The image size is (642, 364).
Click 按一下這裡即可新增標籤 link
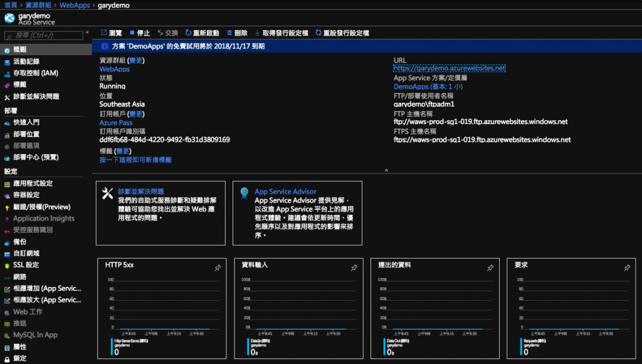tap(135, 160)
